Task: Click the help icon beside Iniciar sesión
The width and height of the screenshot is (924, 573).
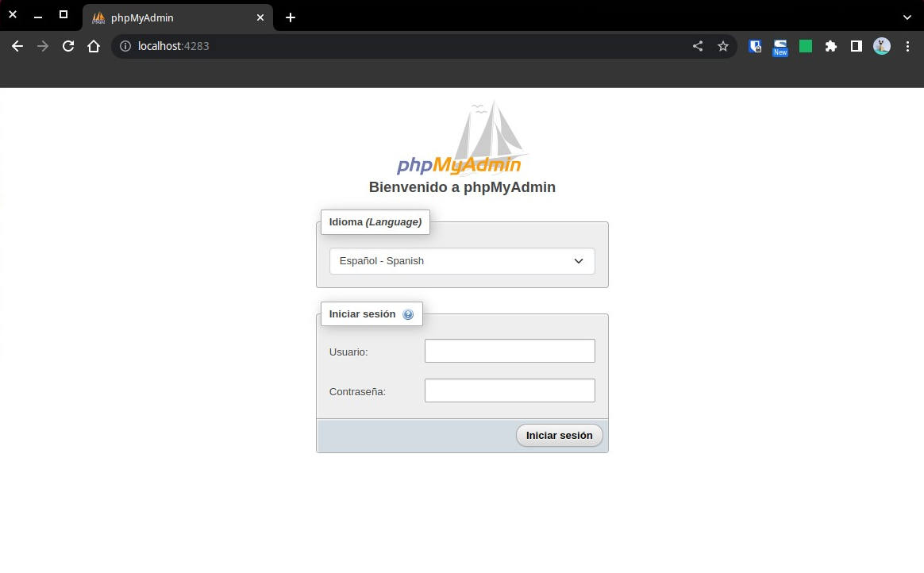Action: coord(408,314)
